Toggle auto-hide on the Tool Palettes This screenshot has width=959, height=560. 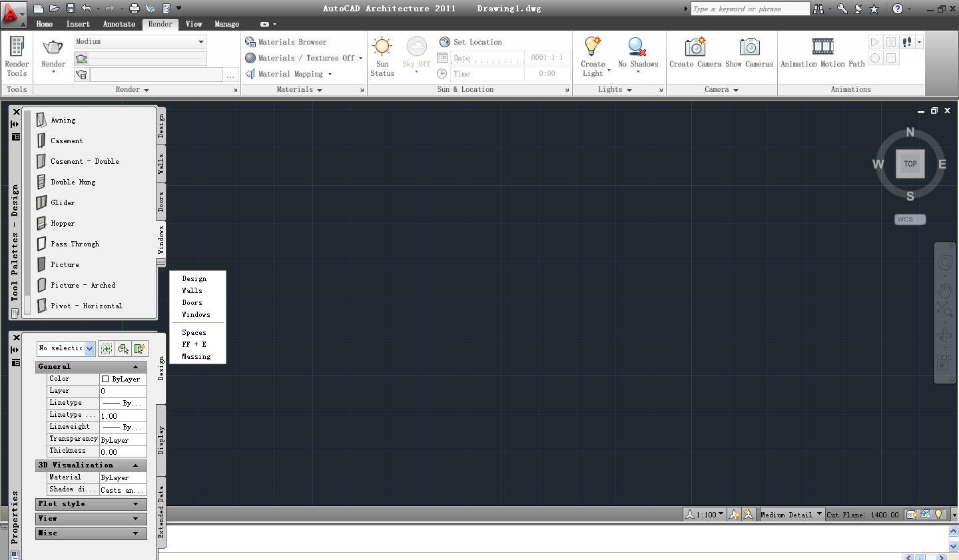point(15,124)
